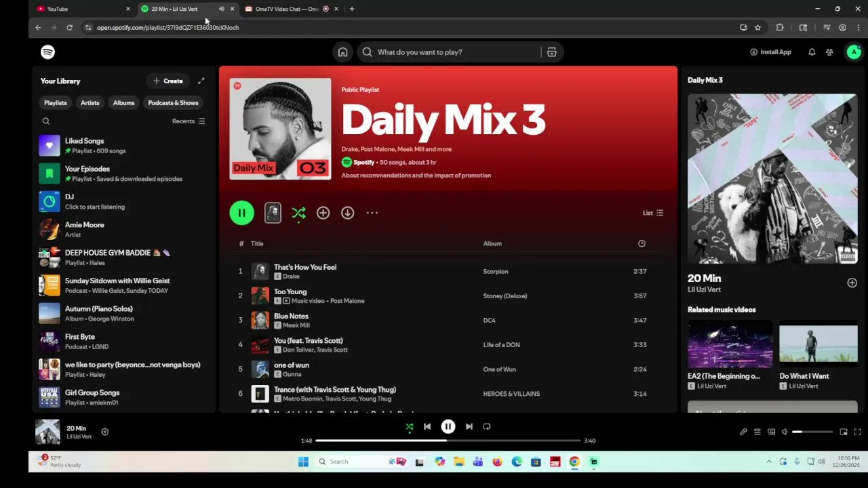Open Girl Group Songs playlist

click(x=123, y=397)
